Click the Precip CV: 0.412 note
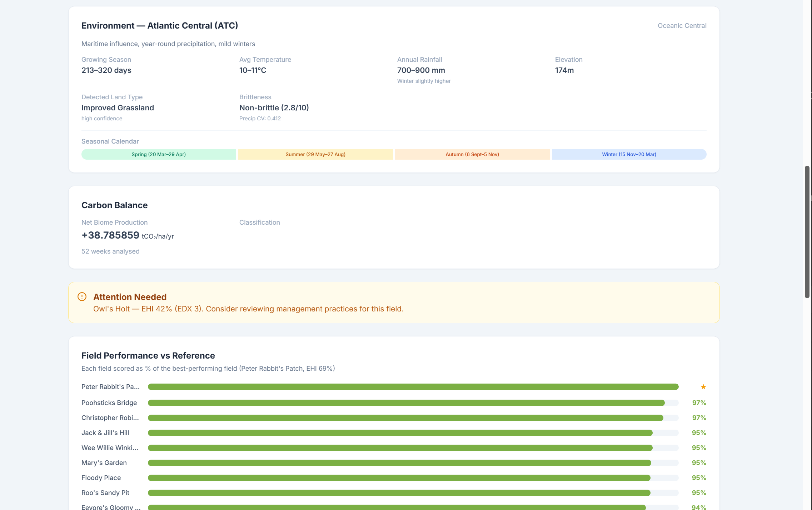This screenshot has height=510, width=812. point(260,119)
